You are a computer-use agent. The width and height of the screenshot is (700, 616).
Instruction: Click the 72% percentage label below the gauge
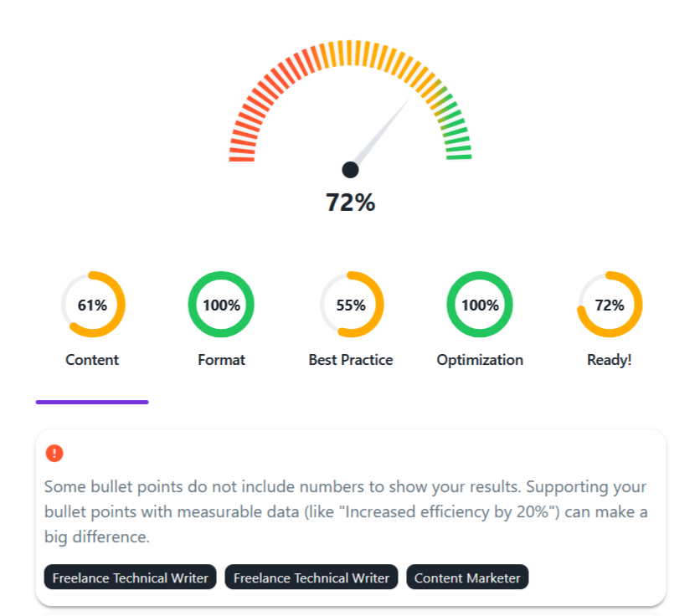tap(350, 202)
